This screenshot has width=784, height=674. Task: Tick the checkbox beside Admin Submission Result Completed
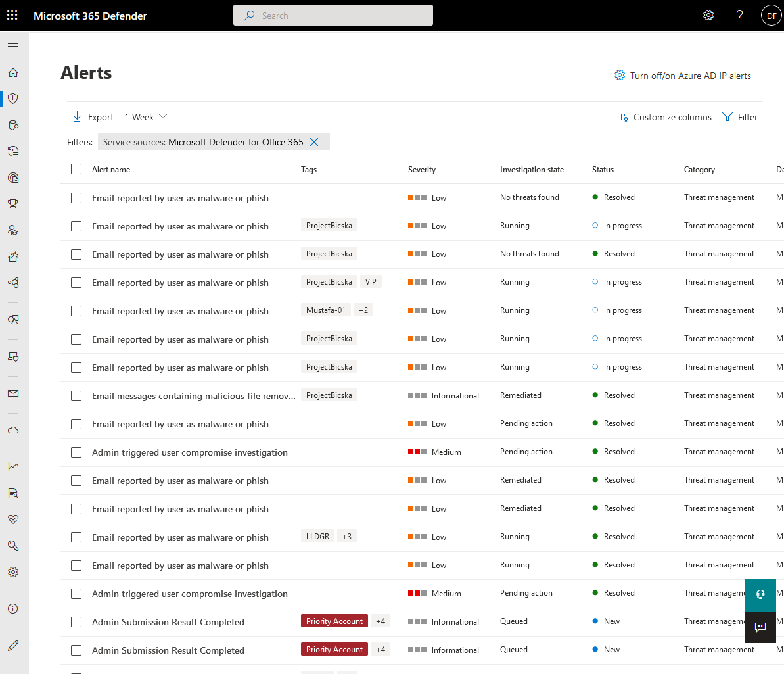tap(76, 621)
